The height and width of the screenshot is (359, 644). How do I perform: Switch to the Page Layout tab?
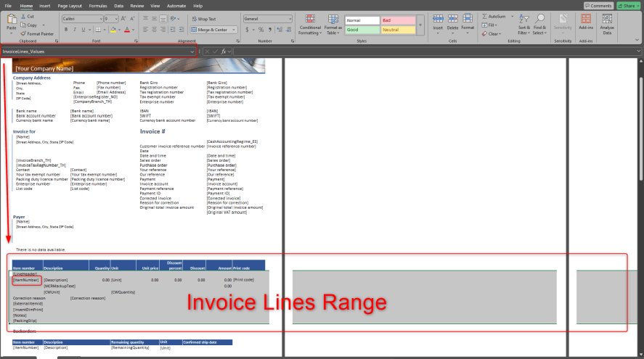click(x=68, y=5)
